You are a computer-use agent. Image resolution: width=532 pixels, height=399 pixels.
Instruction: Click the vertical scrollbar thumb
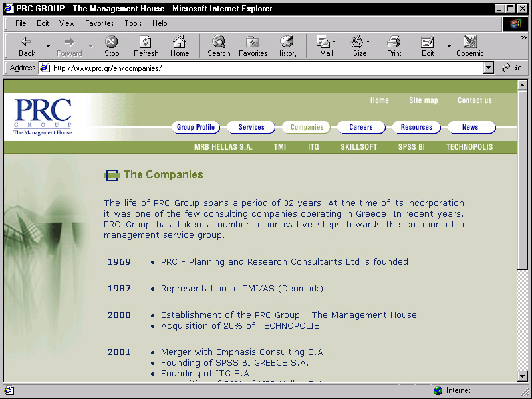click(x=523, y=180)
